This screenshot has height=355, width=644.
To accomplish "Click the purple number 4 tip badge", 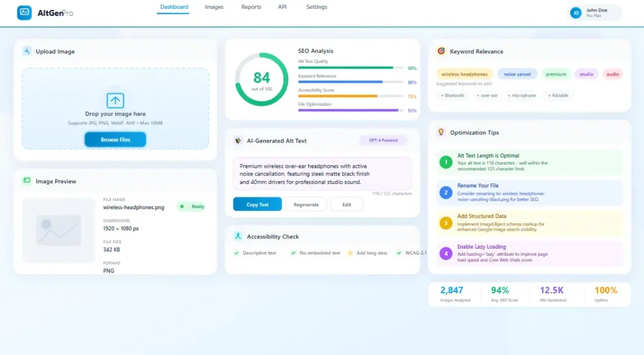I will pos(446,253).
